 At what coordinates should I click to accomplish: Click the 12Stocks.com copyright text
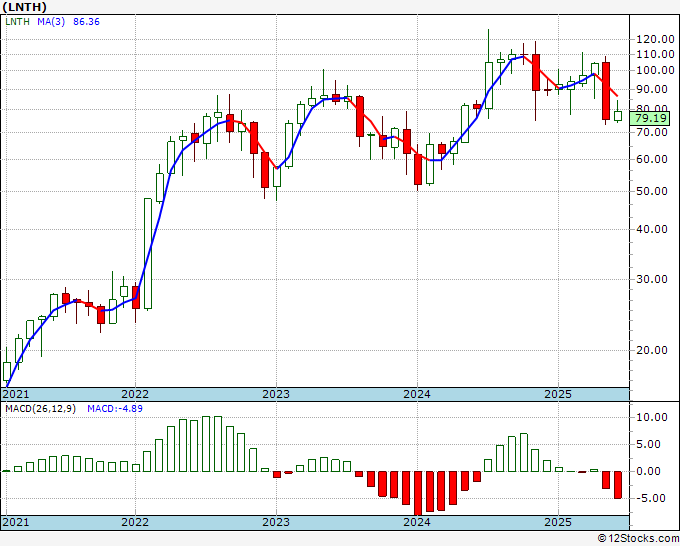[638, 539]
